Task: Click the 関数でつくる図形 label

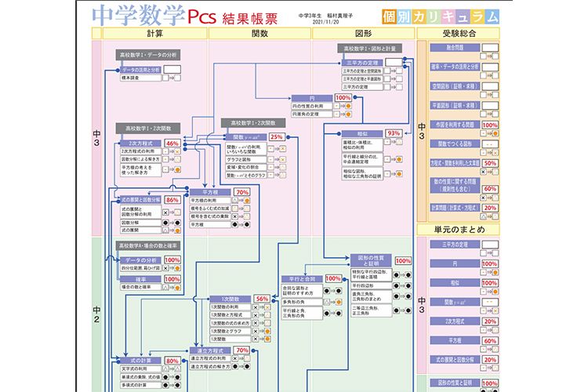Action: [x=455, y=143]
